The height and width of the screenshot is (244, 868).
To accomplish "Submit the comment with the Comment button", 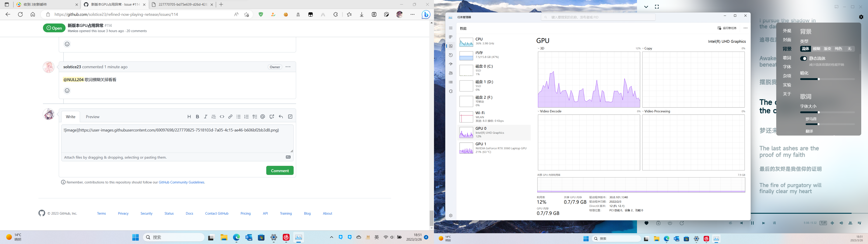I will (280, 170).
